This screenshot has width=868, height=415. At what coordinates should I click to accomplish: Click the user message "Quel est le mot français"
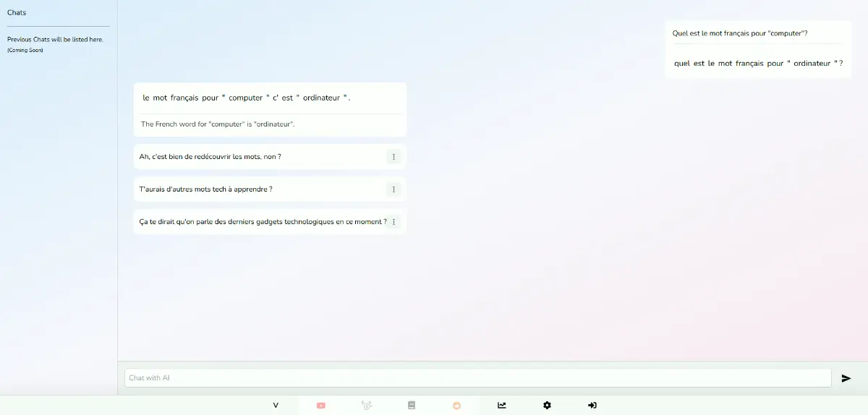pos(740,33)
